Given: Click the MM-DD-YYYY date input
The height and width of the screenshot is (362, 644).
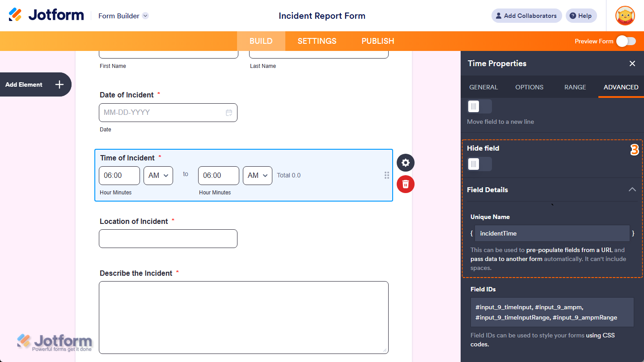Looking at the screenshot, I should click(168, 113).
